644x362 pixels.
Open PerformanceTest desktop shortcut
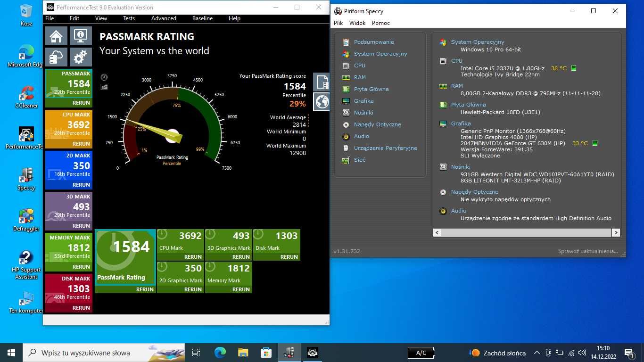[25, 138]
